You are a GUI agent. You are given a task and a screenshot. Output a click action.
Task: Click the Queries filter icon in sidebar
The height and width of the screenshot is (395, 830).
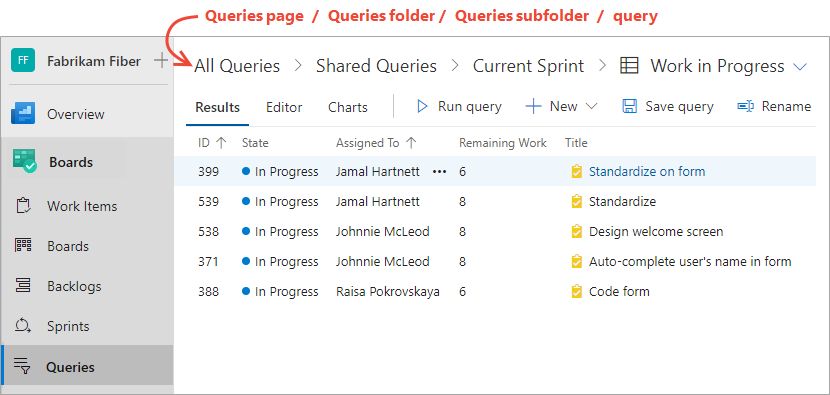22,366
